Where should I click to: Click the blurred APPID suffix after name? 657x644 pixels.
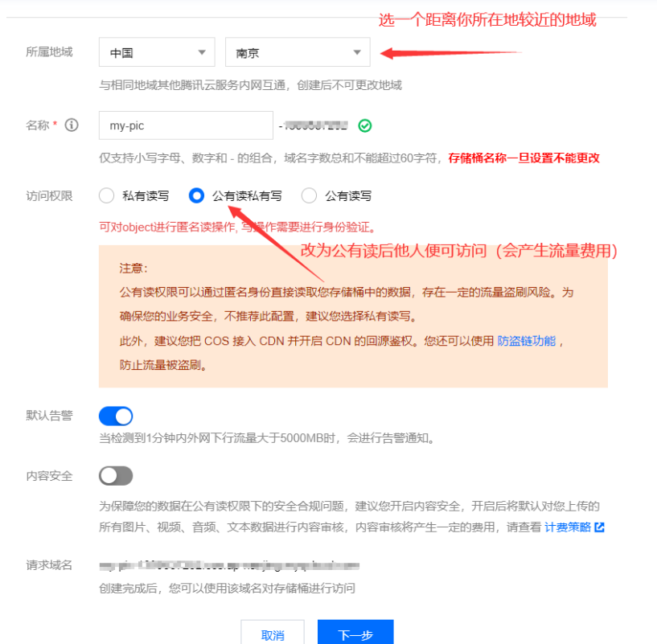click(314, 125)
